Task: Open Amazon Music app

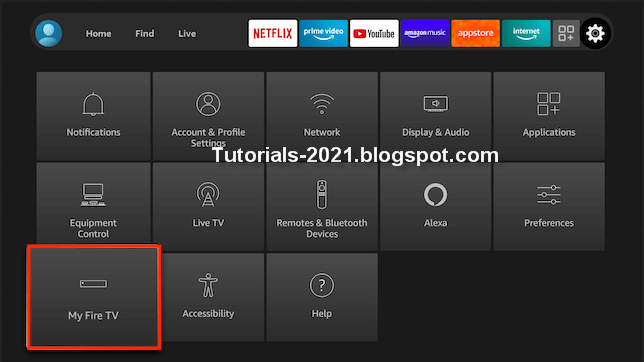Action: [x=425, y=33]
